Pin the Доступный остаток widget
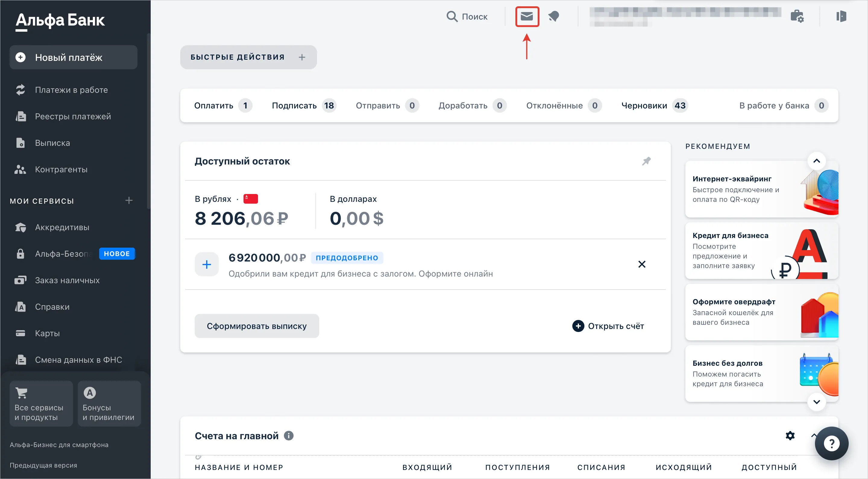This screenshot has height=479, width=868. [x=646, y=161]
